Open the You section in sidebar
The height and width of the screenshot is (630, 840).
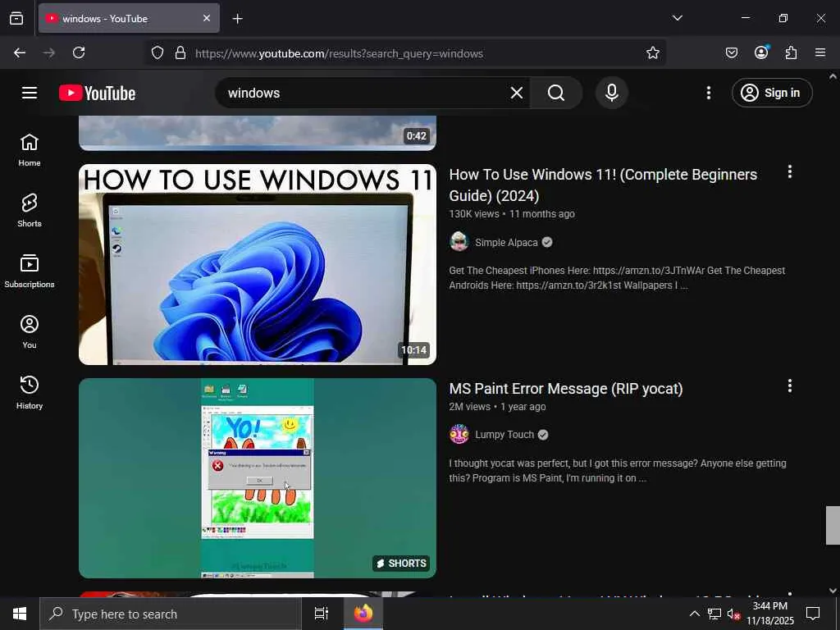pyautogui.click(x=30, y=331)
